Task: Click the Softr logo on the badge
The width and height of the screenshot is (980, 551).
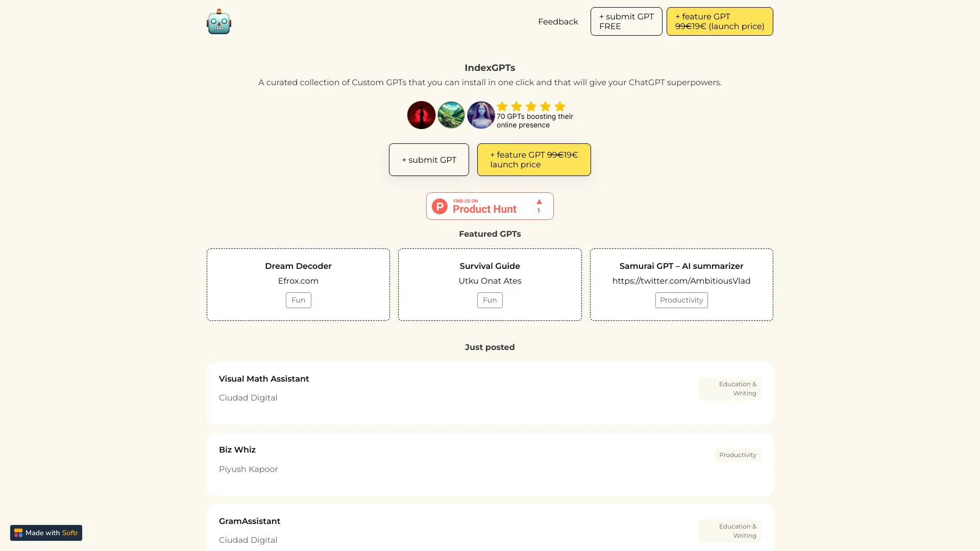Action: pyautogui.click(x=19, y=533)
